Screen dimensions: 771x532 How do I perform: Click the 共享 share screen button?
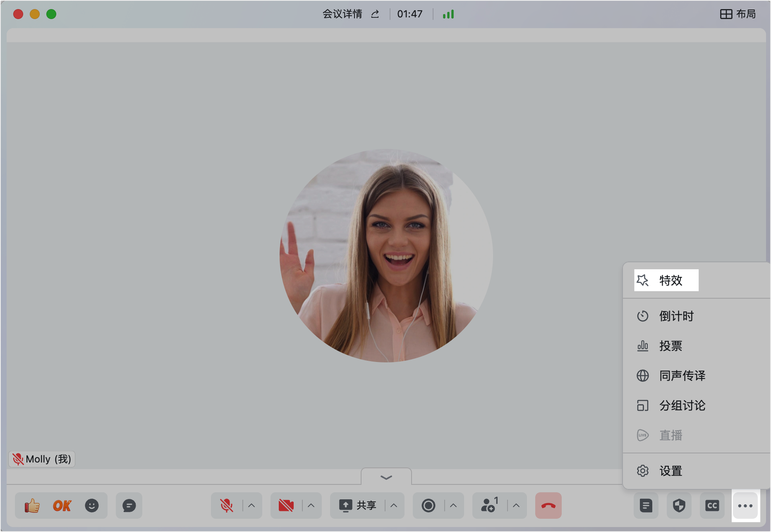[x=358, y=506]
